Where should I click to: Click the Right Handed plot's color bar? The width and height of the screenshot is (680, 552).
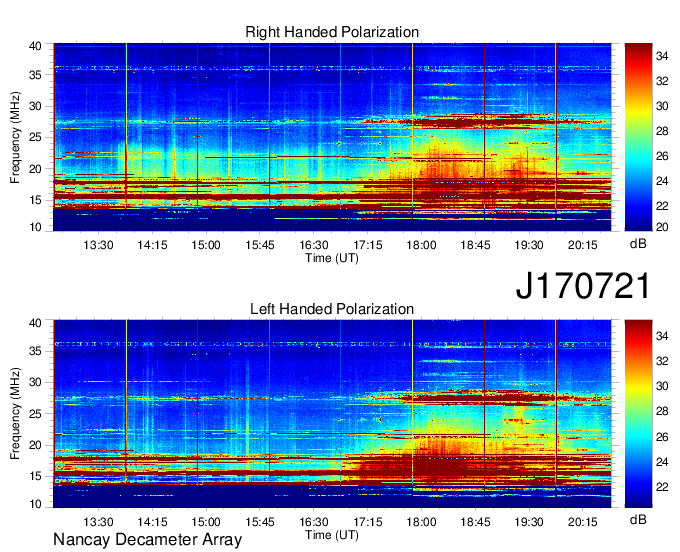point(638,137)
